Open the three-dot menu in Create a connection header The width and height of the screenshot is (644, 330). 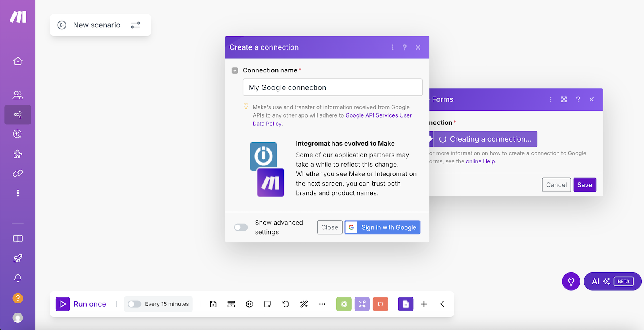pos(392,47)
